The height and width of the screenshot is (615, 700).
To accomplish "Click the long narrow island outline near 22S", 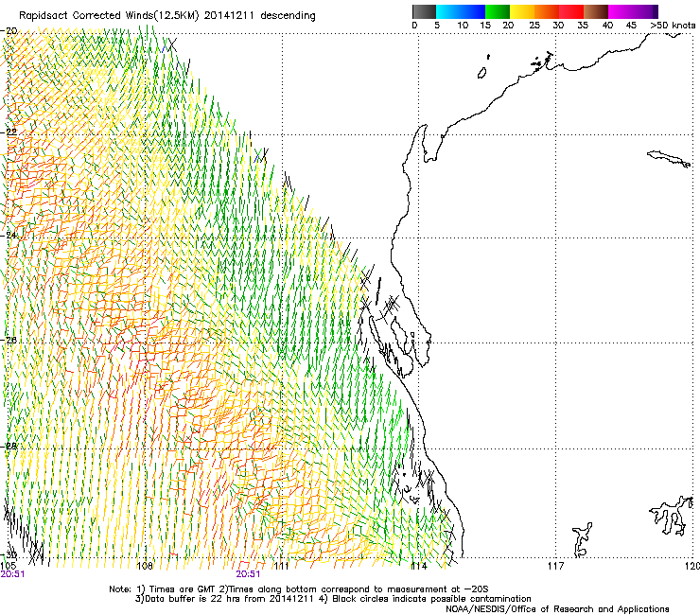I will tap(669, 159).
